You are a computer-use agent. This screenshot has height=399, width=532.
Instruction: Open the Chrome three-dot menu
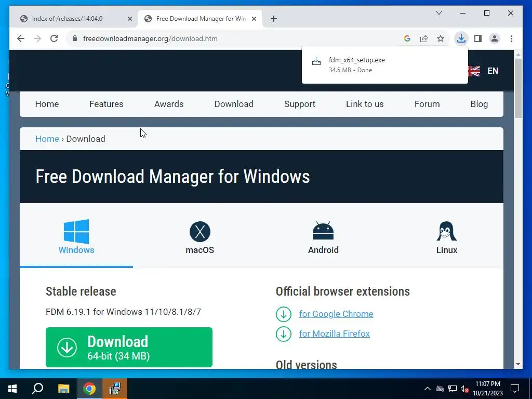511,38
